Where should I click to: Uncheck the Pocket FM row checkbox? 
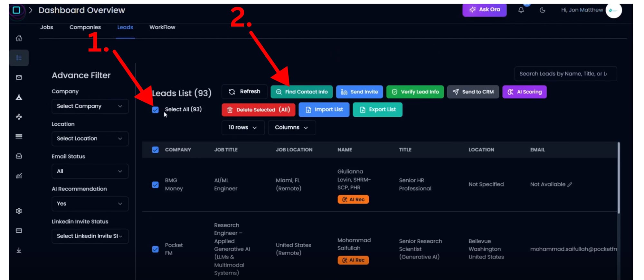pos(155,249)
